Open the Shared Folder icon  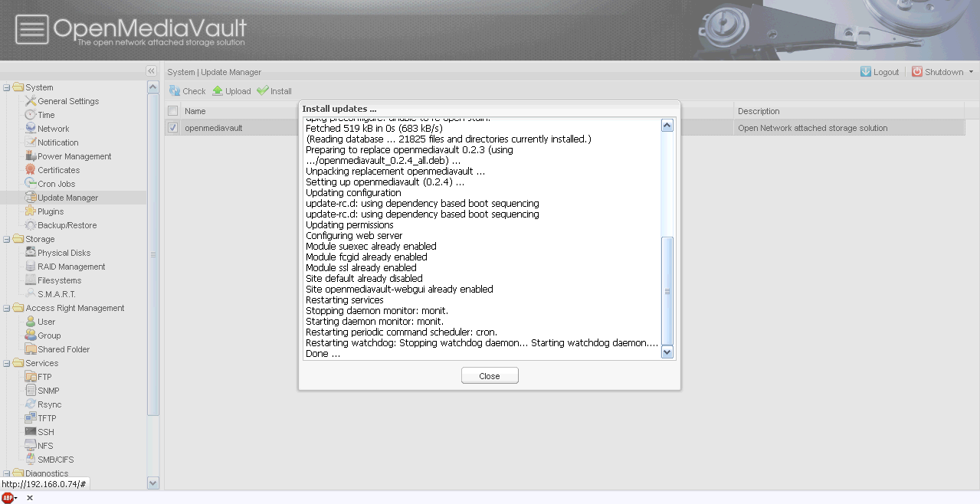[31, 349]
